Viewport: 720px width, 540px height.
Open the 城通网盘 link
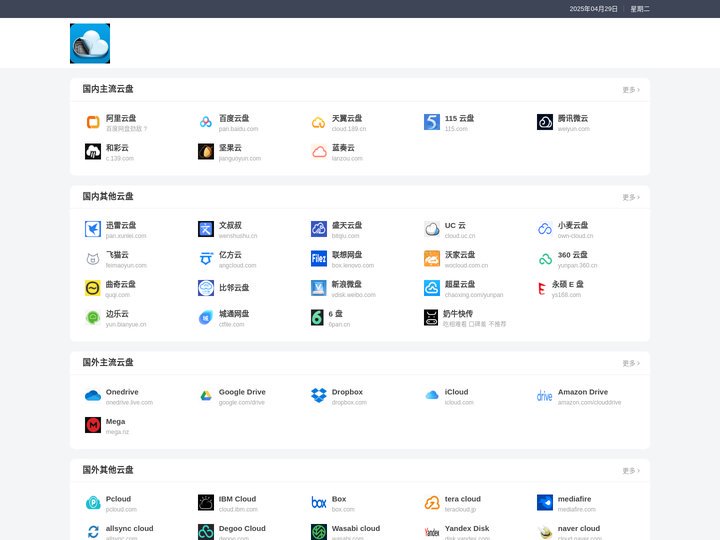[x=234, y=314]
